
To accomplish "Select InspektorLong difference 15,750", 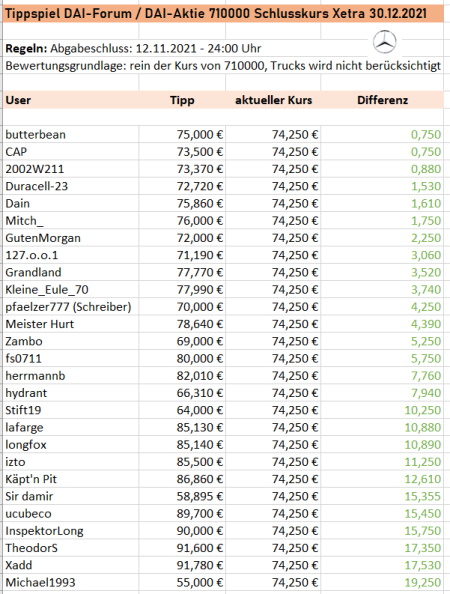I will click(422, 531).
